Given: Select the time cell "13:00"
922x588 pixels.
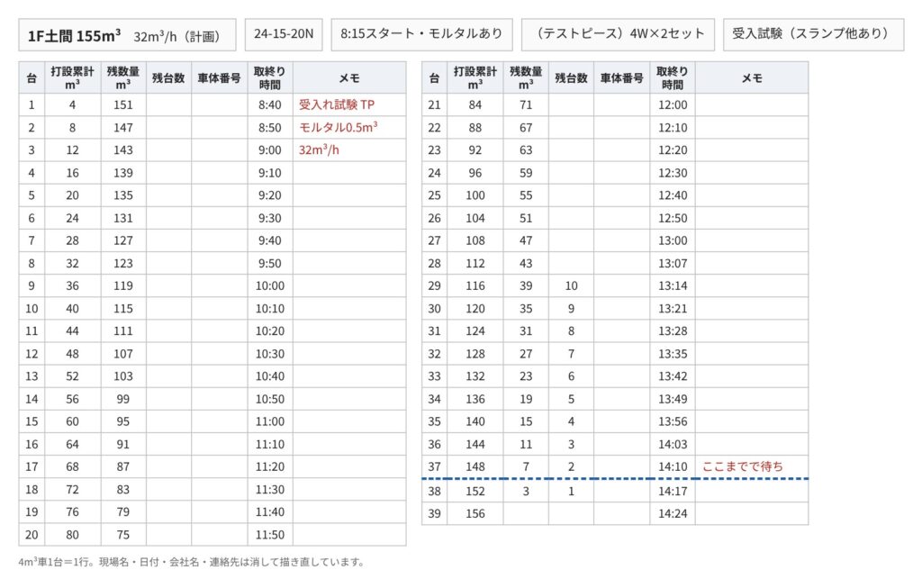Looking at the screenshot, I should (x=673, y=240).
